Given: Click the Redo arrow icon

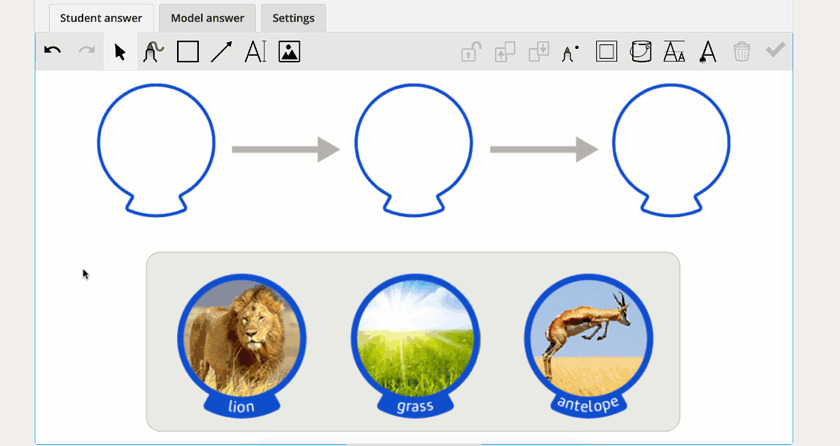Looking at the screenshot, I should pos(87,51).
